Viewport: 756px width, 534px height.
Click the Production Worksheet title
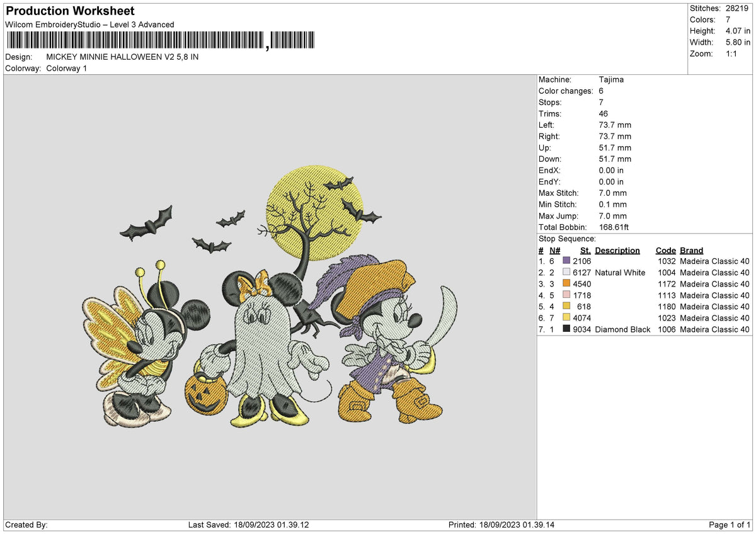(70, 11)
